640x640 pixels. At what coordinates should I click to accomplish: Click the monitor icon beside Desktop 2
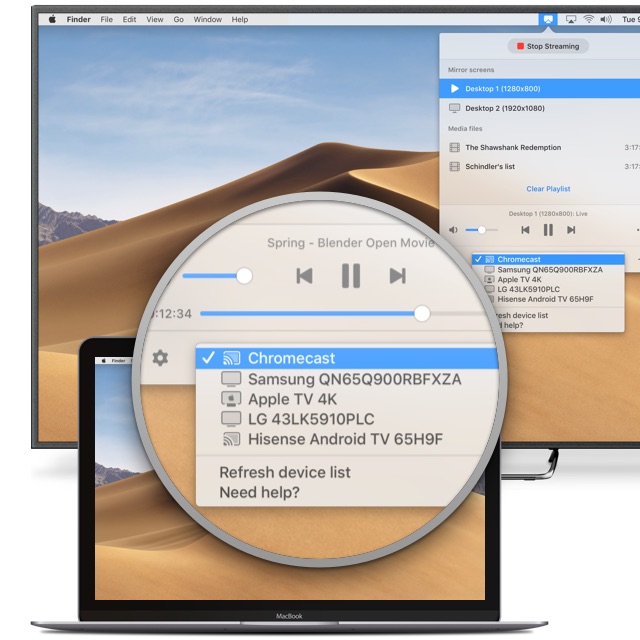[454, 108]
